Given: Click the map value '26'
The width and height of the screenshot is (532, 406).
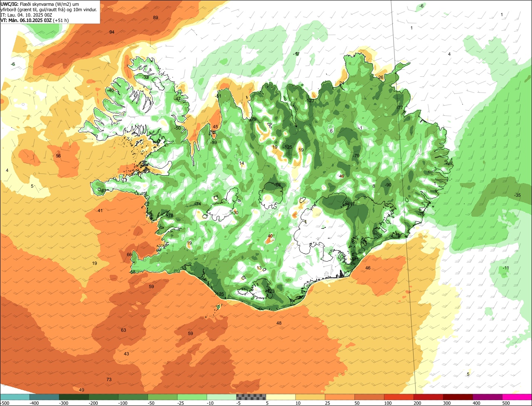Looking at the screenshot, I should 381,77.
